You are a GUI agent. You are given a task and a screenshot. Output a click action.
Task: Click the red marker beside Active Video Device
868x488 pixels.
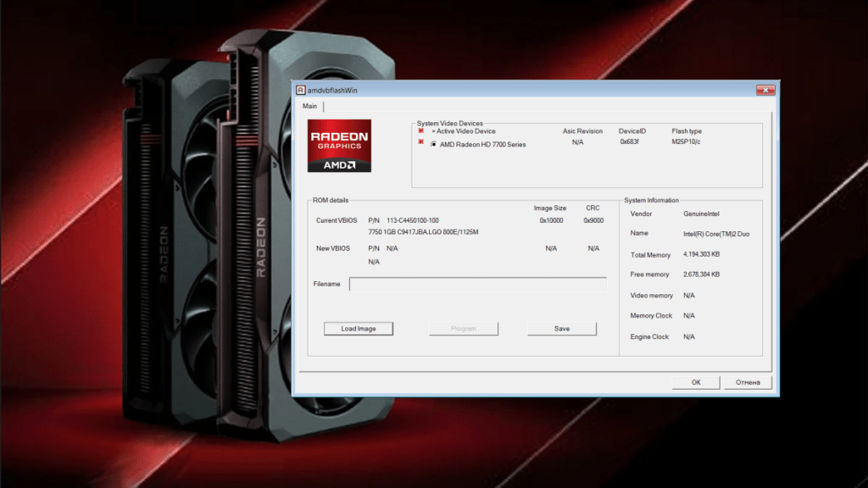pyautogui.click(x=420, y=131)
